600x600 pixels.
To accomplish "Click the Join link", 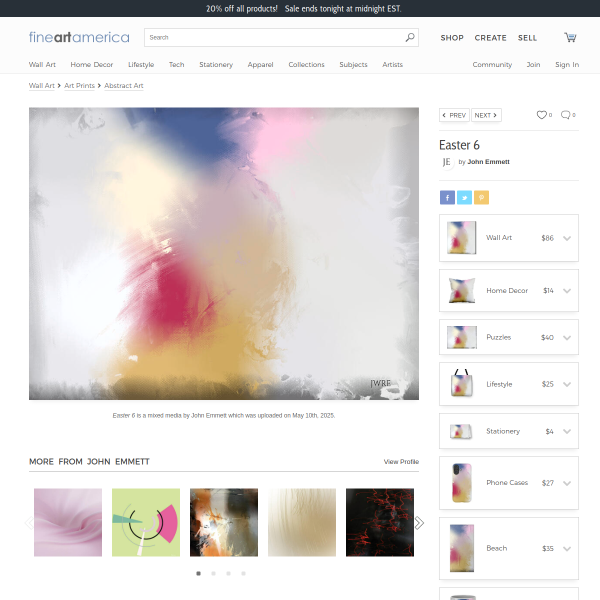I will pyautogui.click(x=533, y=64).
